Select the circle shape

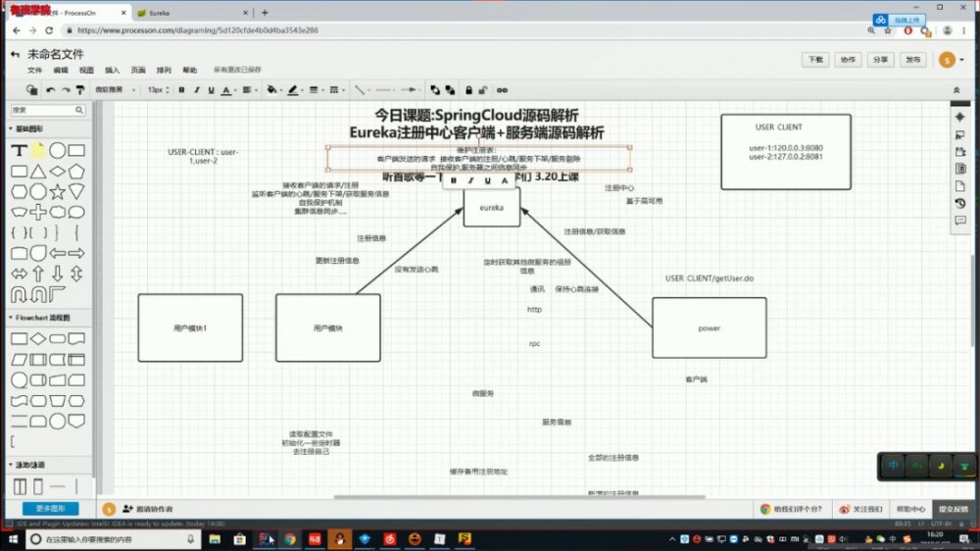point(58,151)
